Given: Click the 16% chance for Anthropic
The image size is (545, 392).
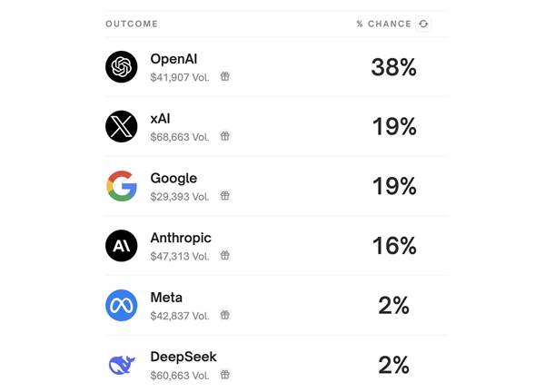Looking at the screenshot, I should tap(394, 246).
